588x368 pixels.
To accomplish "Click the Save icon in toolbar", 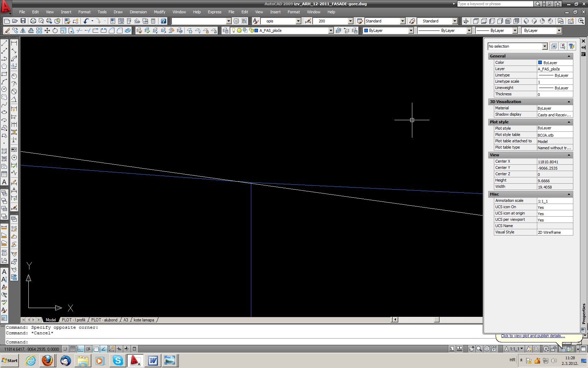I will pos(23,21).
